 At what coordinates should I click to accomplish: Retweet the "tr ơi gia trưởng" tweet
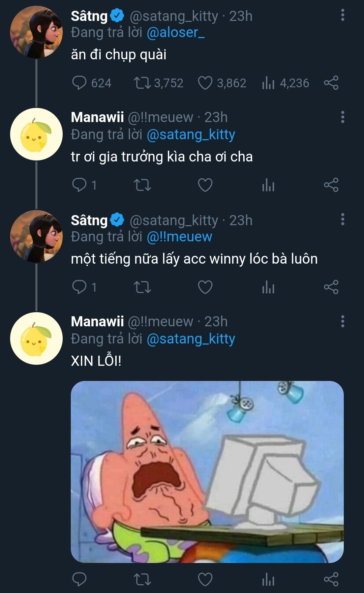[x=142, y=185]
